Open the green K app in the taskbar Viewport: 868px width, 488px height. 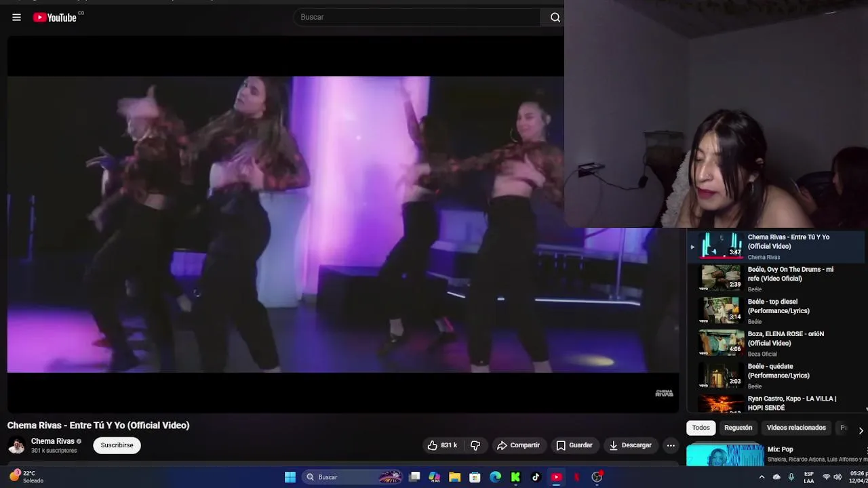tap(515, 477)
